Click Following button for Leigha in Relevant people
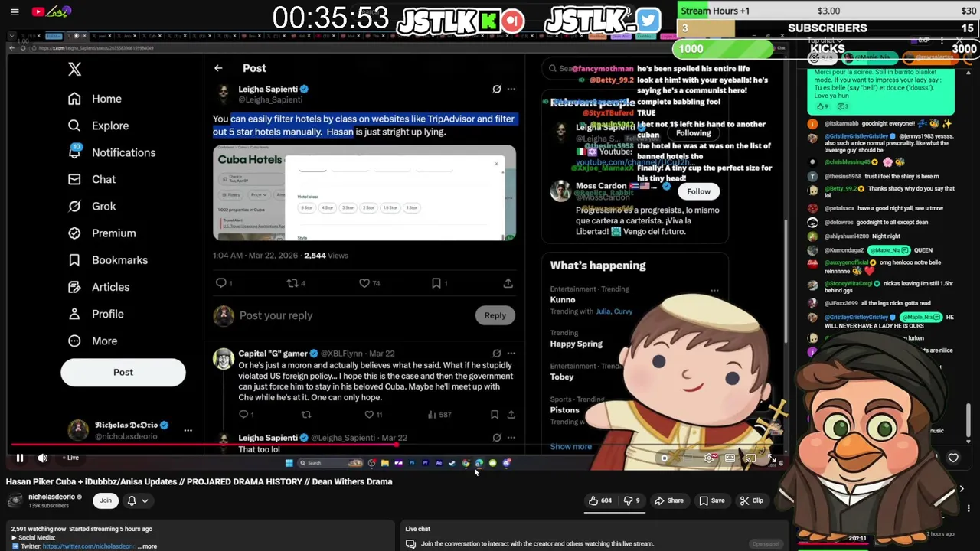Screen dimensions: 980x551 click(694, 133)
